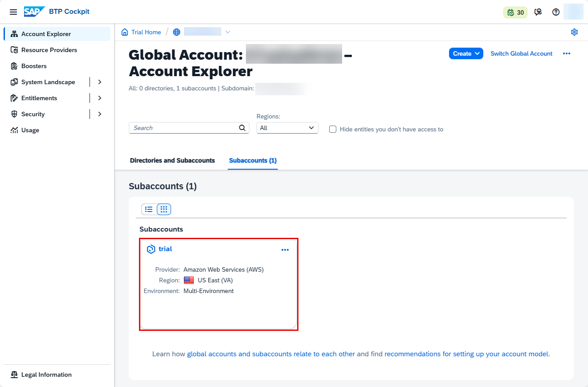
Task: Open the trial subaccount link
Action: click(165, 249)
